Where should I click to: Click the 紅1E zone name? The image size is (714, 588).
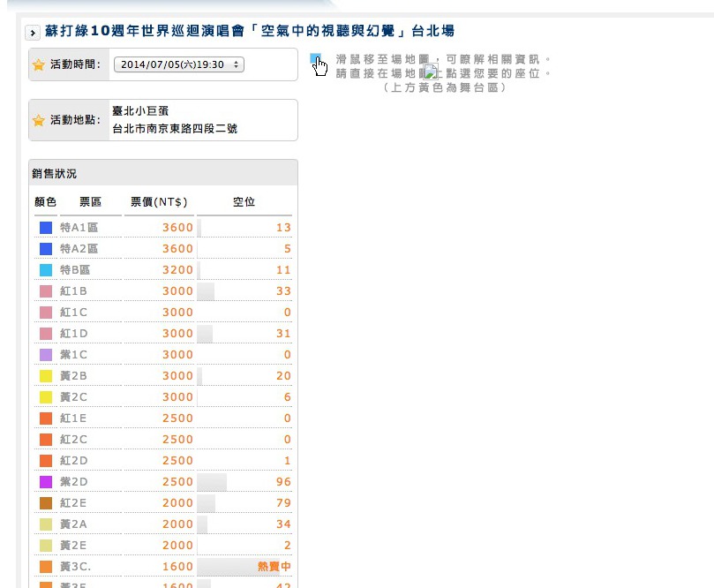tap(73, 418)
